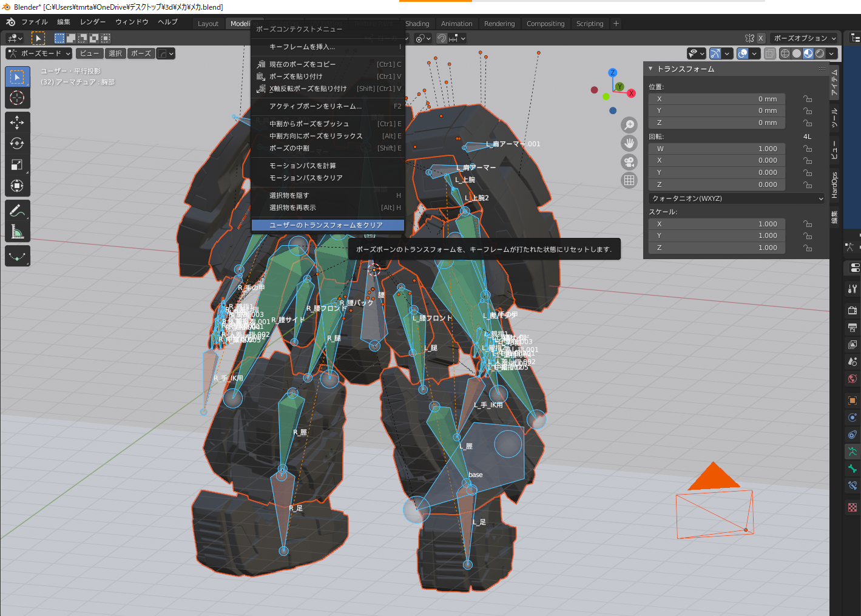Viewport: 861px width, 616px height.
Task: Open the Pose Options popover button
Action: [805, 38]
